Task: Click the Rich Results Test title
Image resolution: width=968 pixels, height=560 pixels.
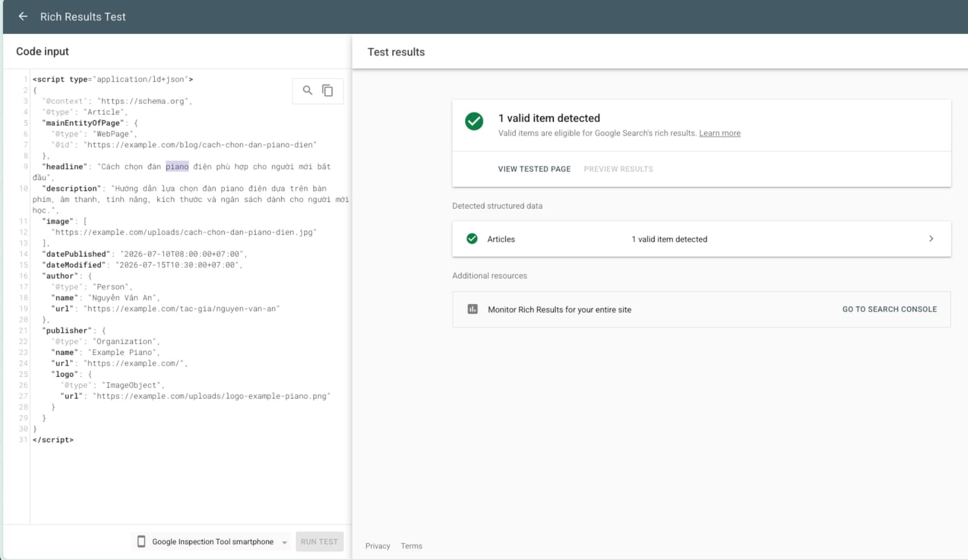Action: [83, 17]
